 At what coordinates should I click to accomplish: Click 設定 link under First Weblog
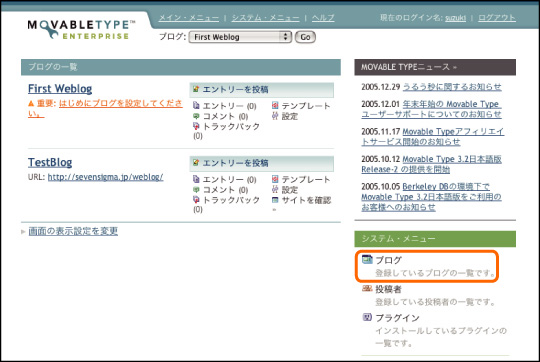point(290,116)
